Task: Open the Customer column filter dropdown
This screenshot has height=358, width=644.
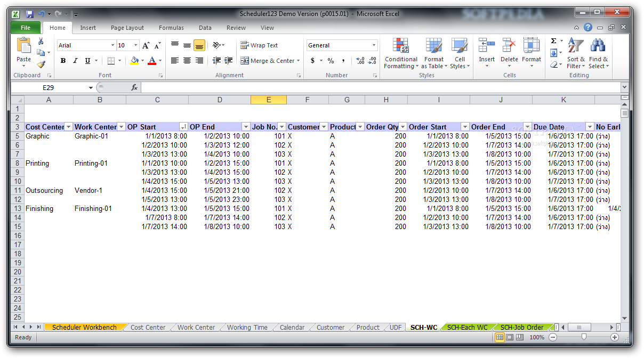Action: 324,127
